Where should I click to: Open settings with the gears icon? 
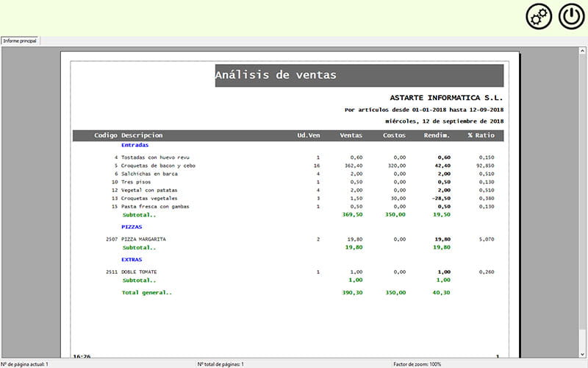point(539,16)
